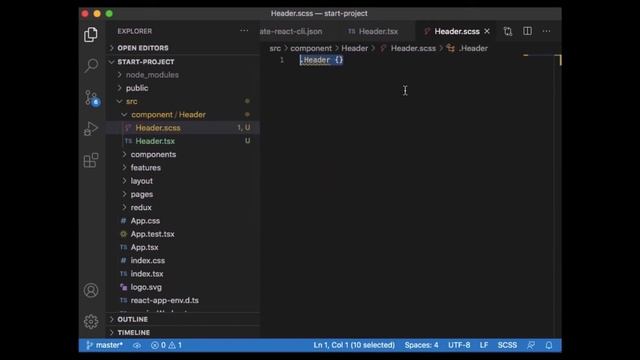This screenshot has width=640, height=360.
Task: Open the Search view in activity bar
Action: [91, 65]
